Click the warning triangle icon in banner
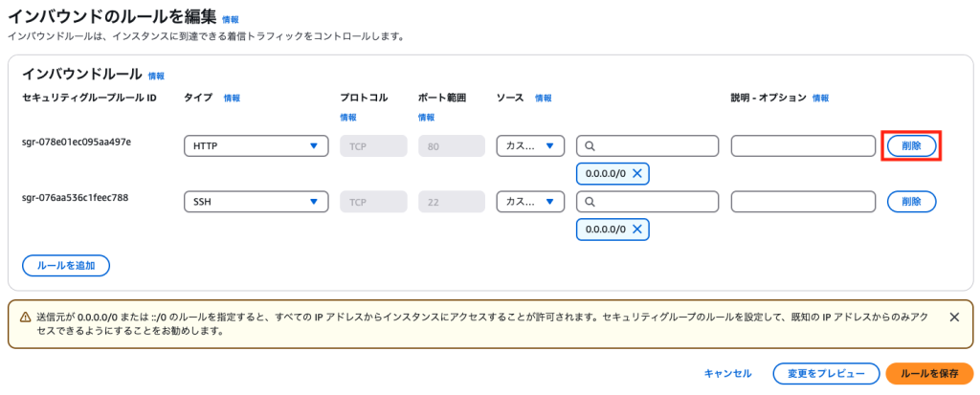980x395 pixels. pos(25,317)
